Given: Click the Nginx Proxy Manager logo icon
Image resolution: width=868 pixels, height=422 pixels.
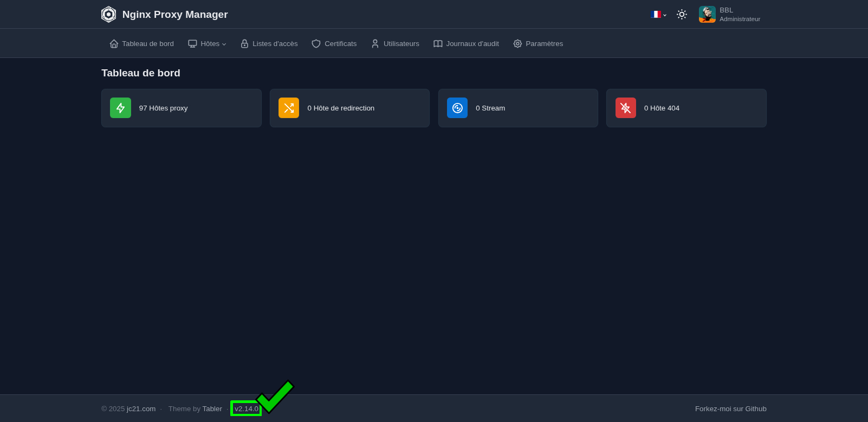Looking at the screenshot, I should click(108, 15).
